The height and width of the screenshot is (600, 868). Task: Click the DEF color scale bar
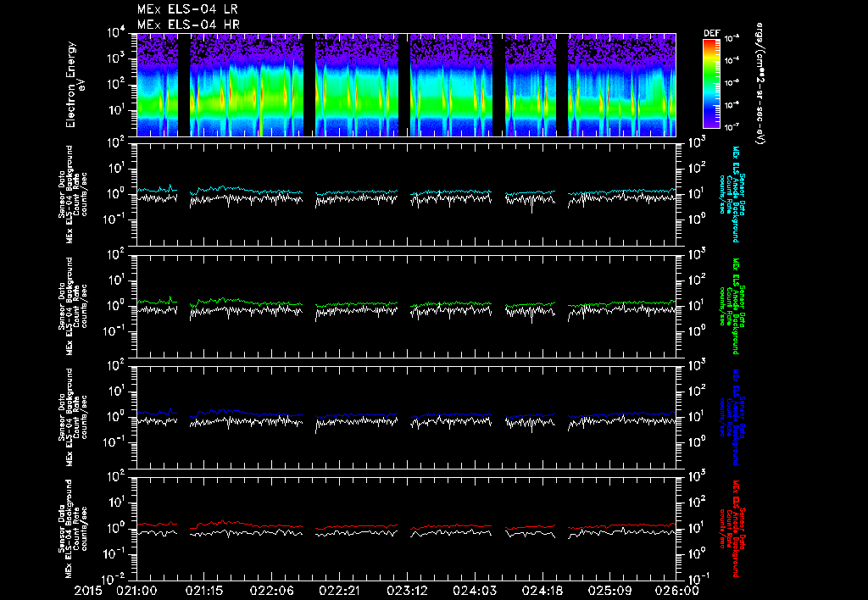(x=711, y=83)
